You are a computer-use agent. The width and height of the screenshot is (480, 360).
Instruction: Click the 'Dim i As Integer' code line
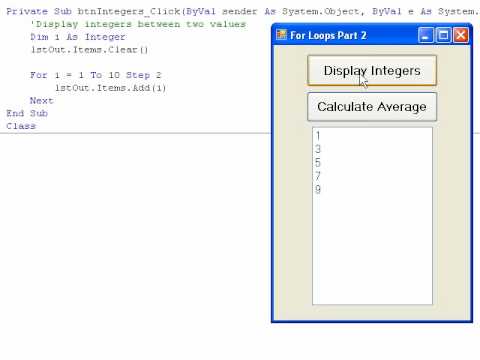coord(78,37)
